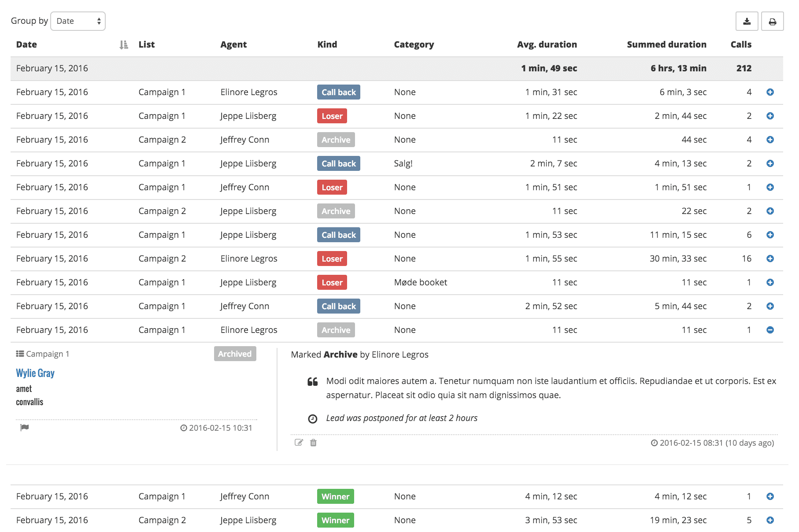This screenshot has width=799, height=532.
Task: Expand the Jeffrey Conn Winner row
Action: tap(770, 496)
